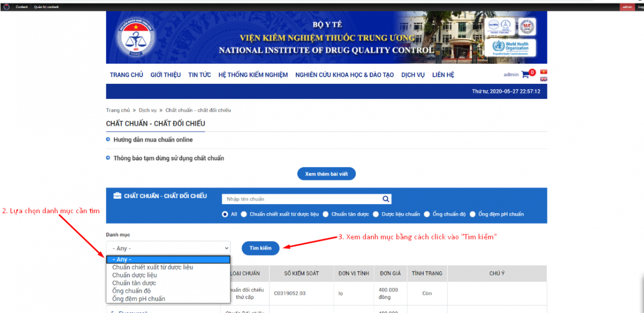Go to Dịch vụ in the breadcrumb
The width and height of the screenshot is (644, 313).
(x=148, y=110)
